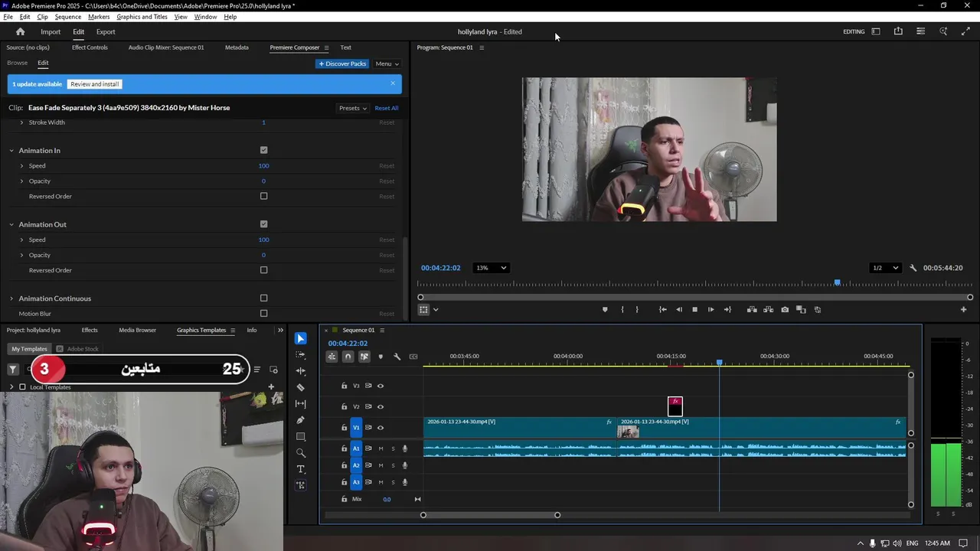Screen dimensions: 980x551
Task: Dismiss the update available banner
Action: coord(393,83)
